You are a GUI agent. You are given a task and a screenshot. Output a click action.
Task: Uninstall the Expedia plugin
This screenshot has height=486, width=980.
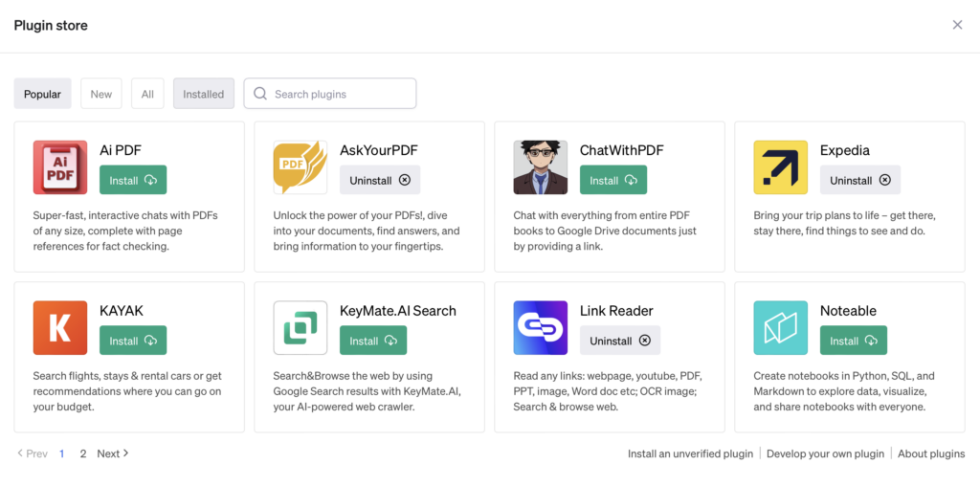point(860,180)
